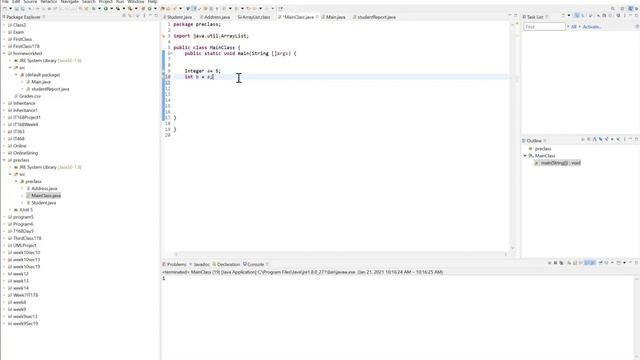Open the Refactor menu
Screen dimensions: 640x360
(49, 2)
